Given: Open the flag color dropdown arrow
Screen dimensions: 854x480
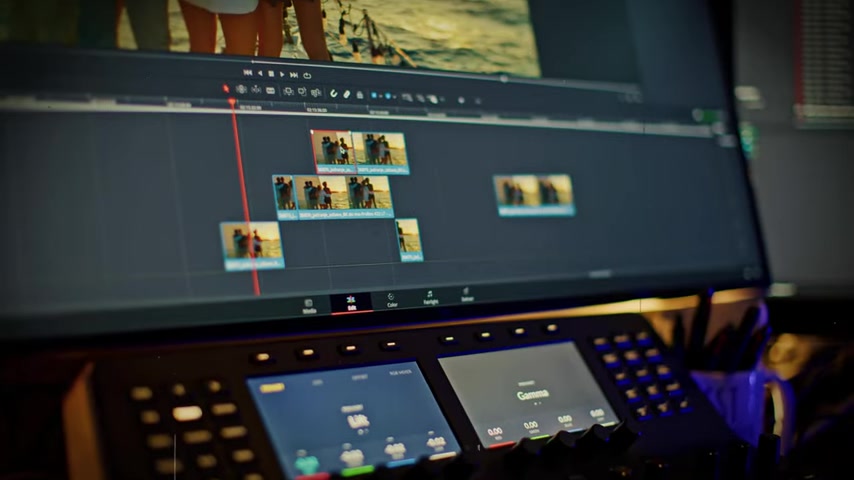Looking at the screenshot, I should [x=381, y=96].
